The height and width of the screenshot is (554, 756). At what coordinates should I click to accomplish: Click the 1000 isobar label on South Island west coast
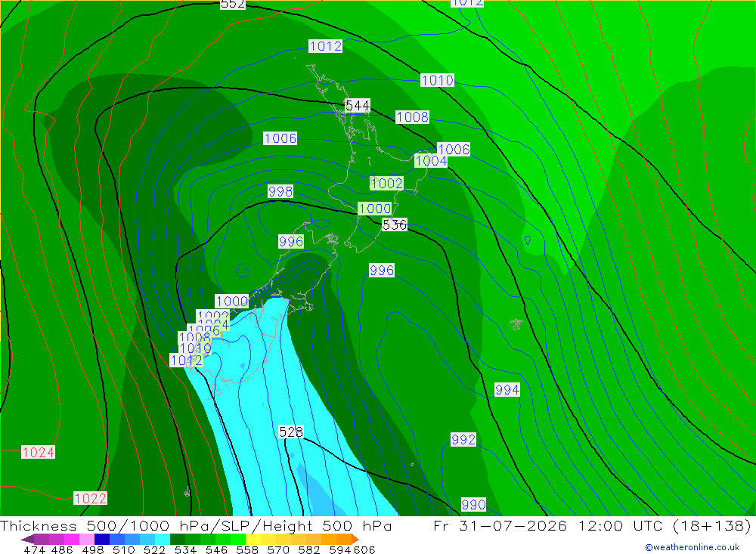pos(232,302)
